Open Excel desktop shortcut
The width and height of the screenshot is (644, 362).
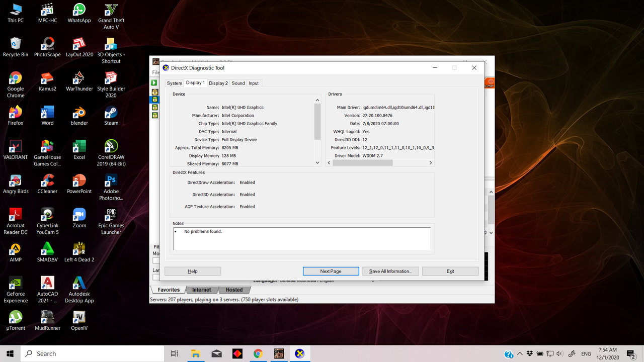point(79,150)
